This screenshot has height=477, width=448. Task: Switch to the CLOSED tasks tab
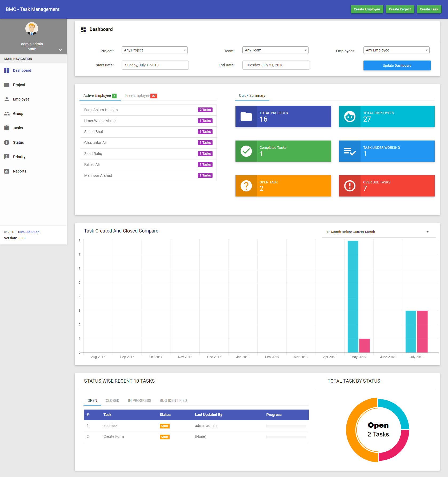[x=112, y=400]
